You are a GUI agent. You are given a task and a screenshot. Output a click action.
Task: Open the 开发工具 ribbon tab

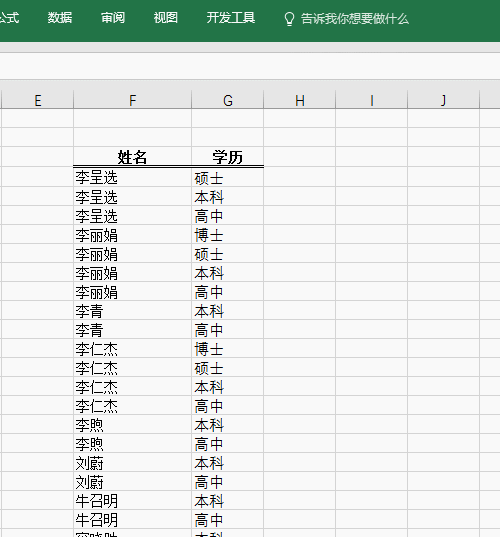point(230,18)
